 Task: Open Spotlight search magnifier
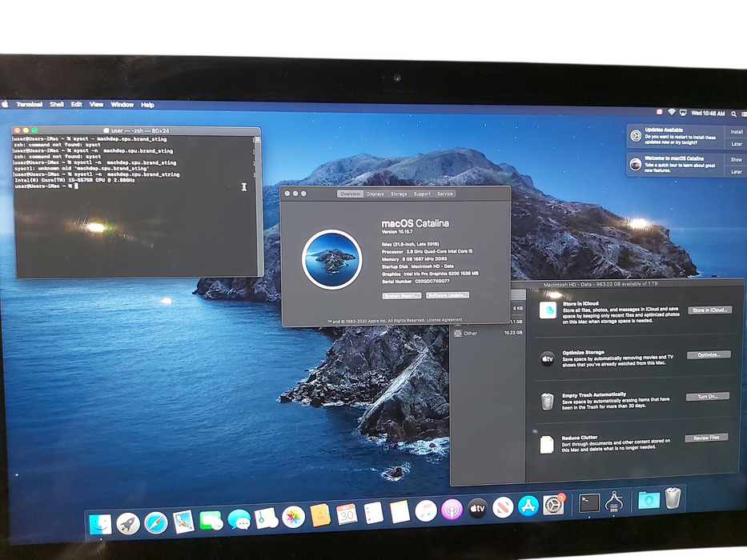click(x=734, y=114)
